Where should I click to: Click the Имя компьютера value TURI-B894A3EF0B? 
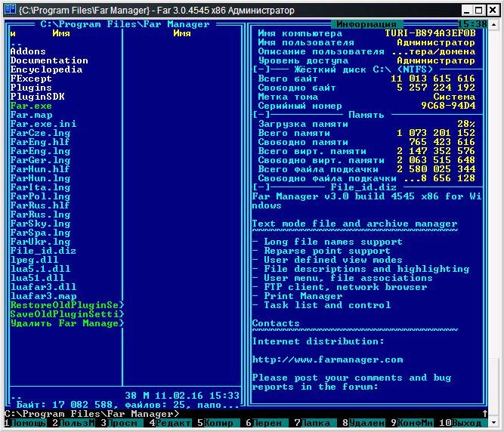[x=430, y=33]
